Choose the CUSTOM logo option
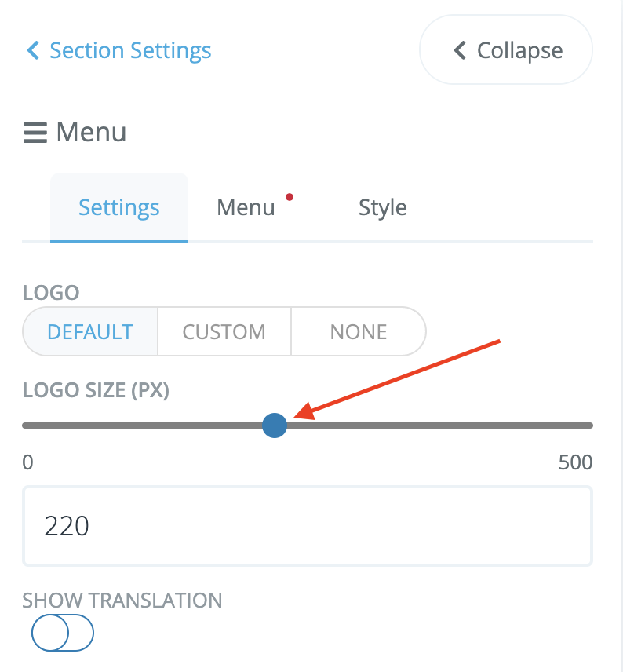623x672 pixels. click(x=224, y=331)
